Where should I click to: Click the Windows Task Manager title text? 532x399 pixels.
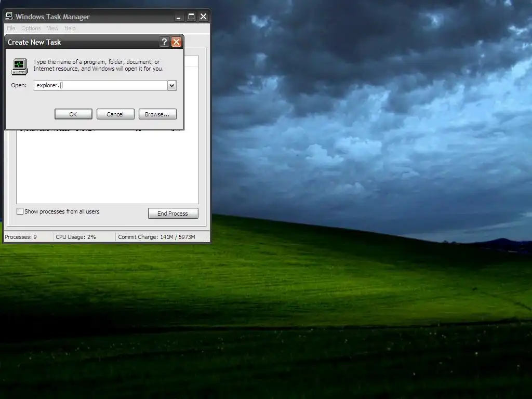[x=52, y=17]
